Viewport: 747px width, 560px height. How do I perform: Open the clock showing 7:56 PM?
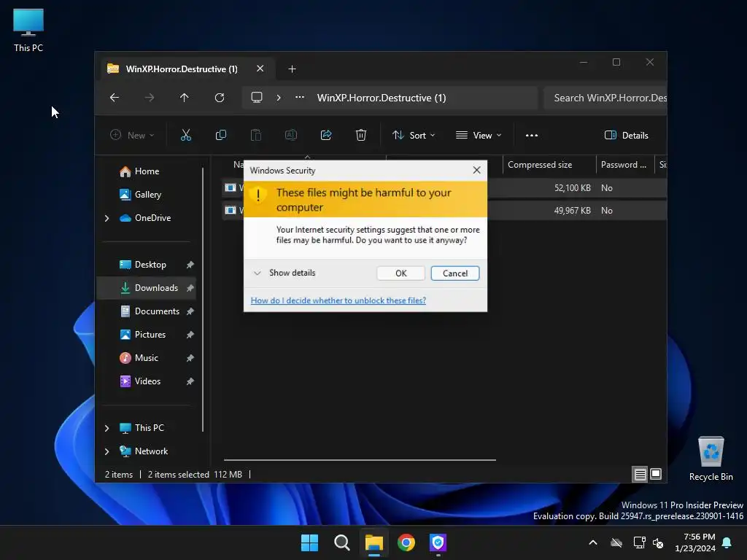pos(695,542)
